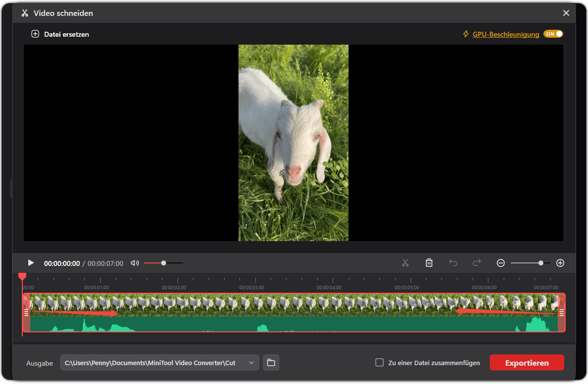Click the lightning bolt GPU icon
588x384 pixels.
(x=466, y=34)
